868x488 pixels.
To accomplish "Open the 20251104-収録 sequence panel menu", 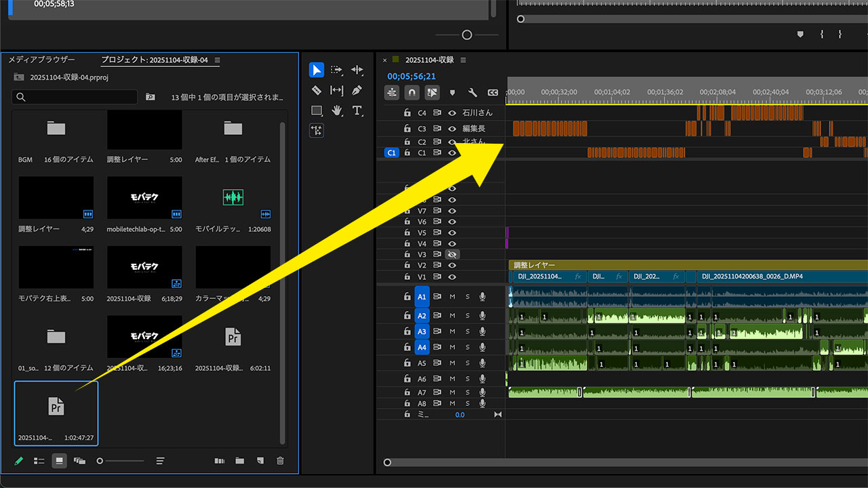I will 463,60.
